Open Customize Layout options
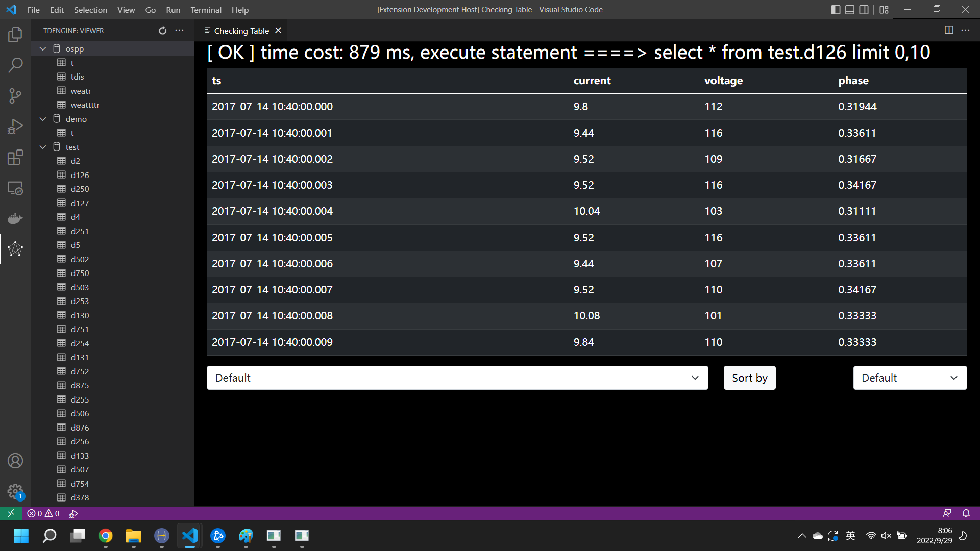The height and width of the screenshot is (551, 980). tap(884, 10)
